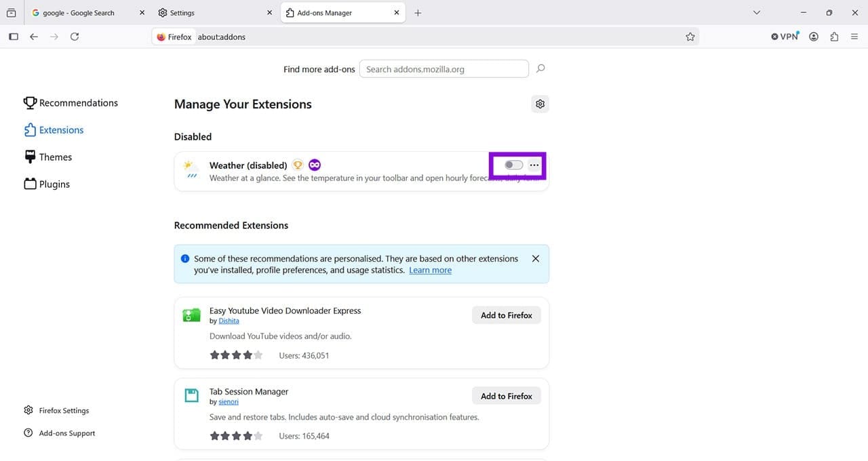The height and width of the screenshot is (461, 868).
Task: Open the Weather extension more options menu
Action: point(534,165)
